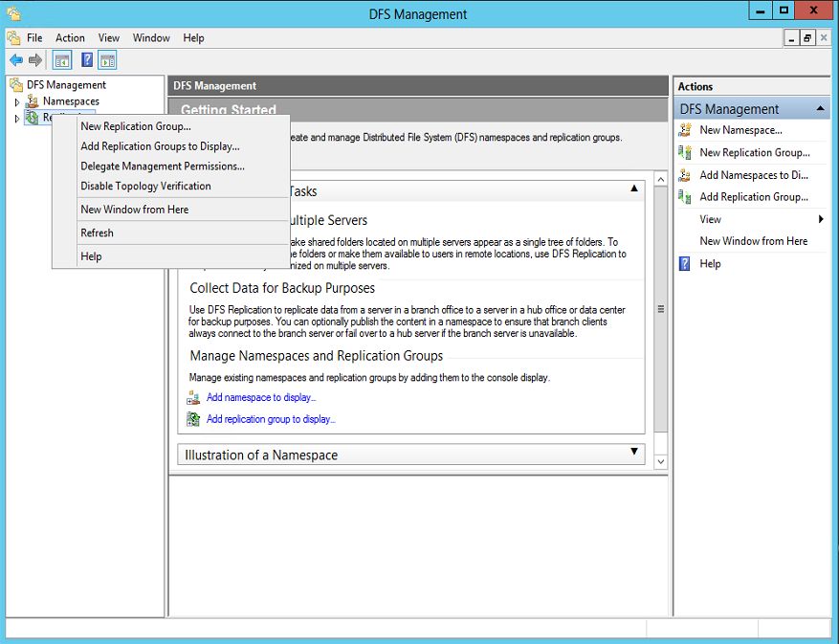Expand the Namespaces tree node
The image size is (839, 644).
coord(16,101)
